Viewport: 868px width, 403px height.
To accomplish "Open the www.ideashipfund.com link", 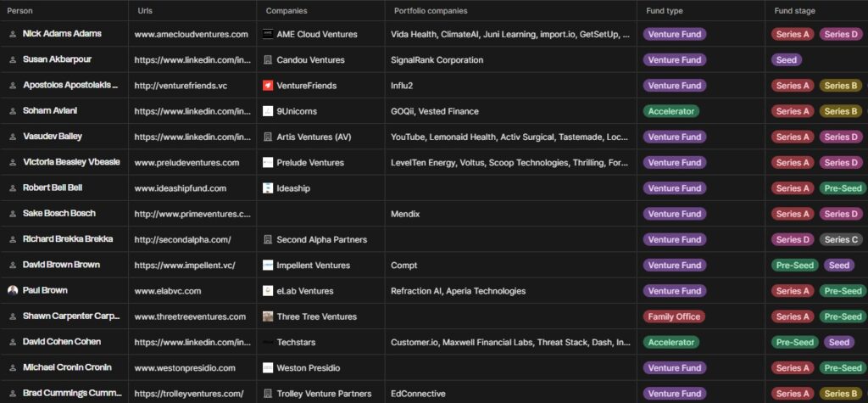I will 180,188.
